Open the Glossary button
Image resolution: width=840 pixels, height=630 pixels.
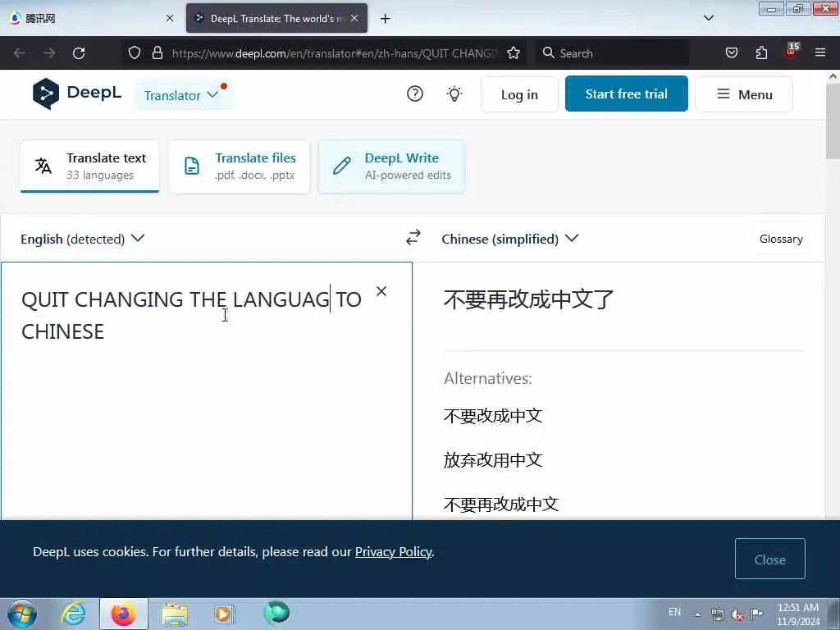[x=781, y=239]
